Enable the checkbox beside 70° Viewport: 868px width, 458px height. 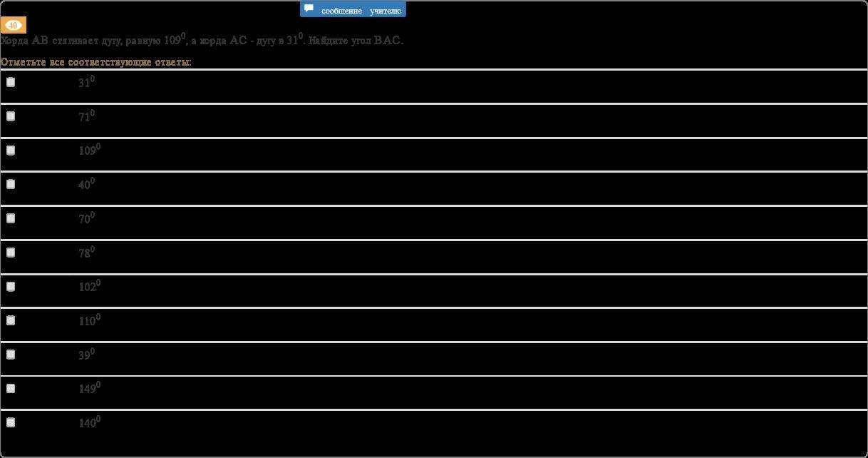click(x=11, y=218)
